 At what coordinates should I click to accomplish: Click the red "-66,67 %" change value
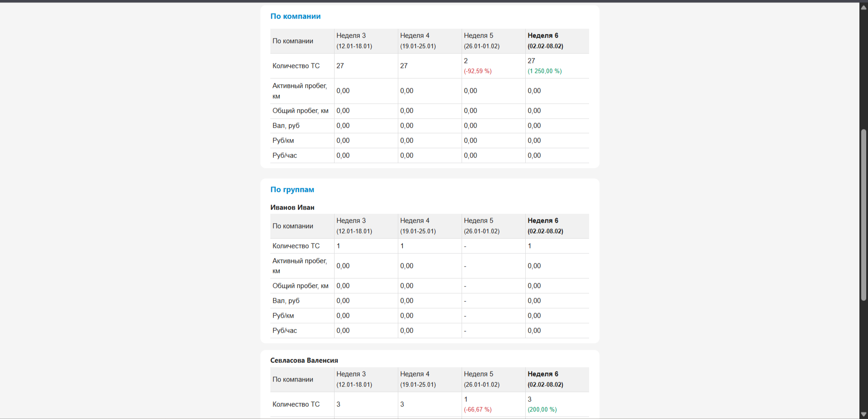[x=478, y=409]
